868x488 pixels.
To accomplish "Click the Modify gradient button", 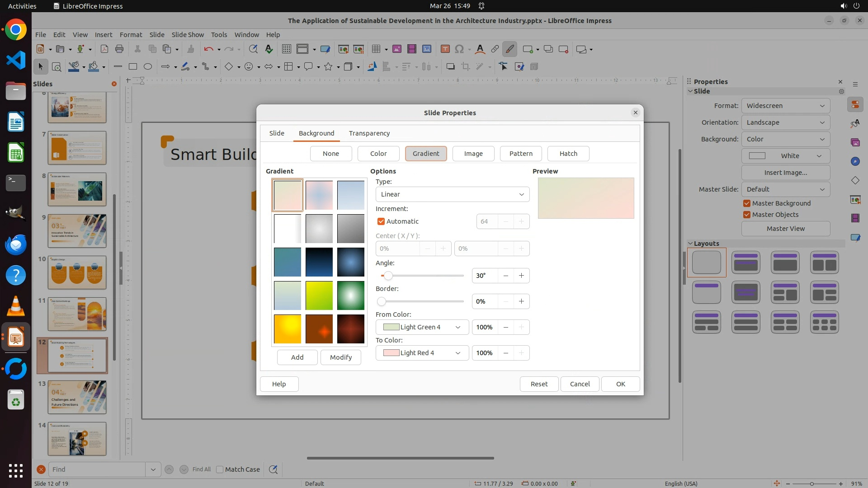I will click(340, 357).
